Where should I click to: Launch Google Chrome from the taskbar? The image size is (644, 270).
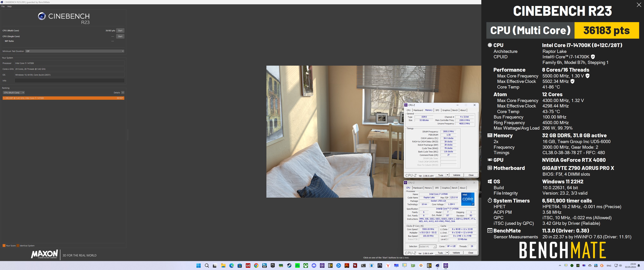256,265
